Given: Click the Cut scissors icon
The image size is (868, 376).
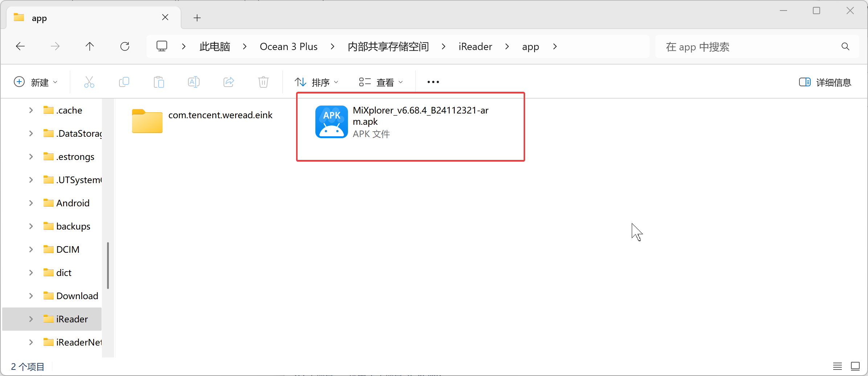Looking at the screenshot, I should click(89, 82).
